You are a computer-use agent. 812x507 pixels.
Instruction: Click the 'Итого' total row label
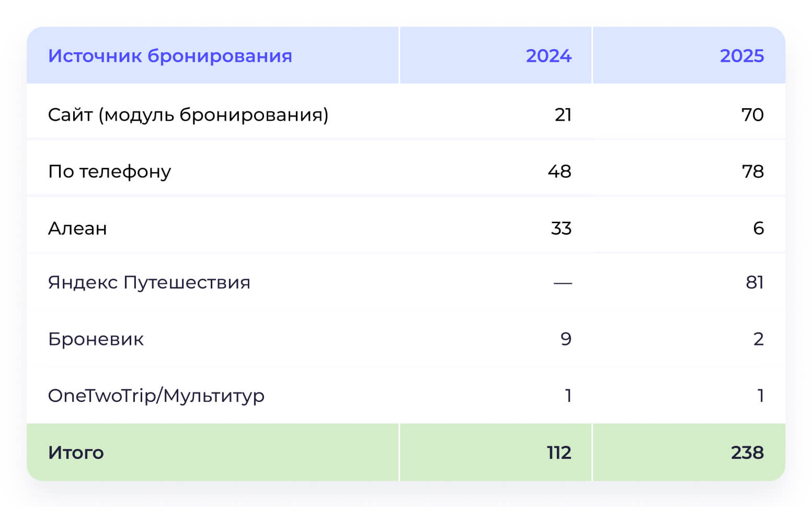[x=76, y=453]
